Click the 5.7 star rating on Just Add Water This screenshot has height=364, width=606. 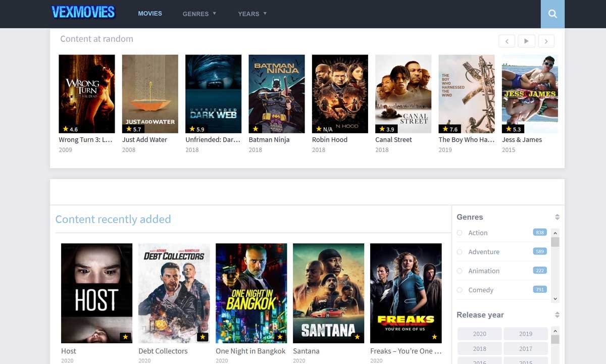point(134,129)
